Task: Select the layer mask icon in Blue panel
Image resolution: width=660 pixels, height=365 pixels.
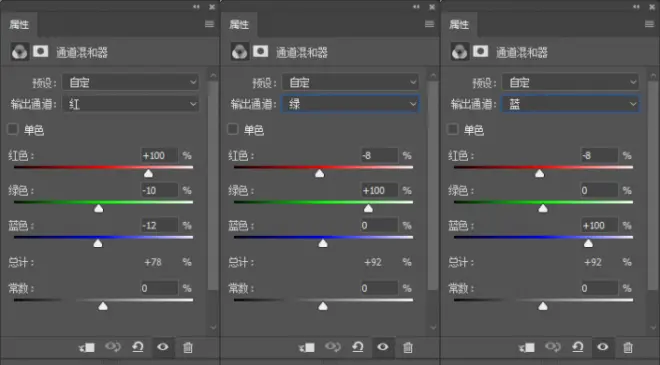Action: tap(481, 51)
